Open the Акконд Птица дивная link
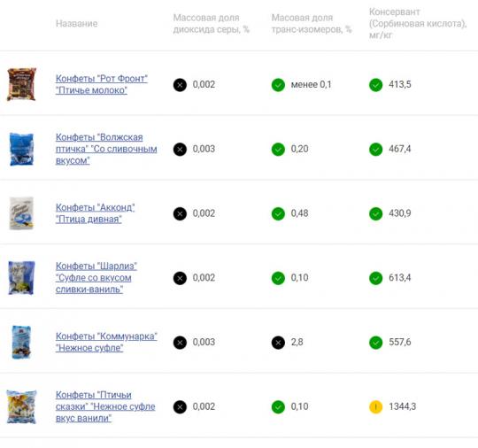478x448 pixels. 95,213
